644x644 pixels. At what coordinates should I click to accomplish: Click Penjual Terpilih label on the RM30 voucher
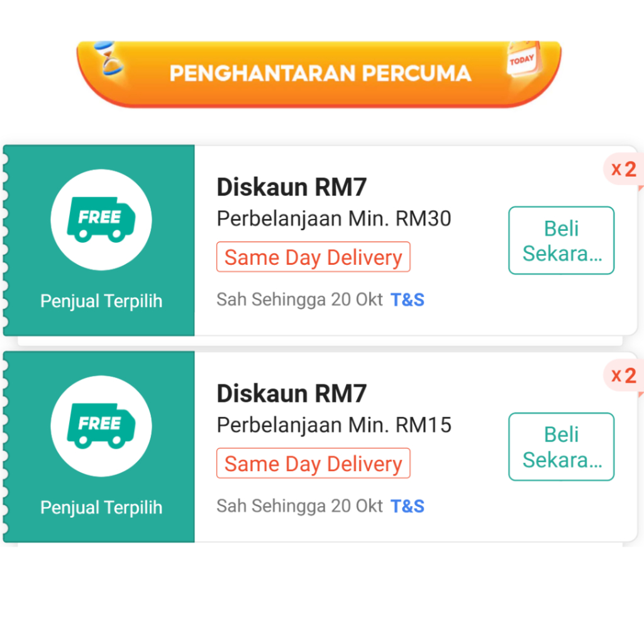coord(101,301)
